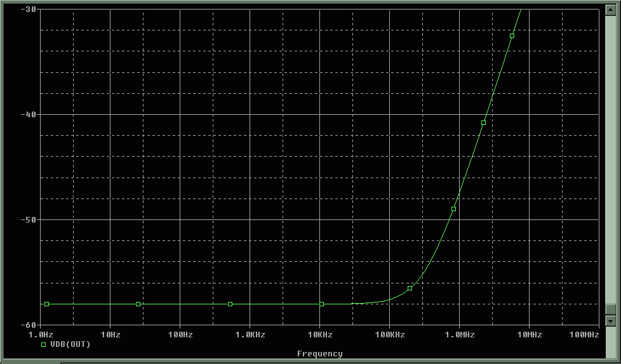Click the 100MHz X-axis label
The image size is (621, 364).
584,334
